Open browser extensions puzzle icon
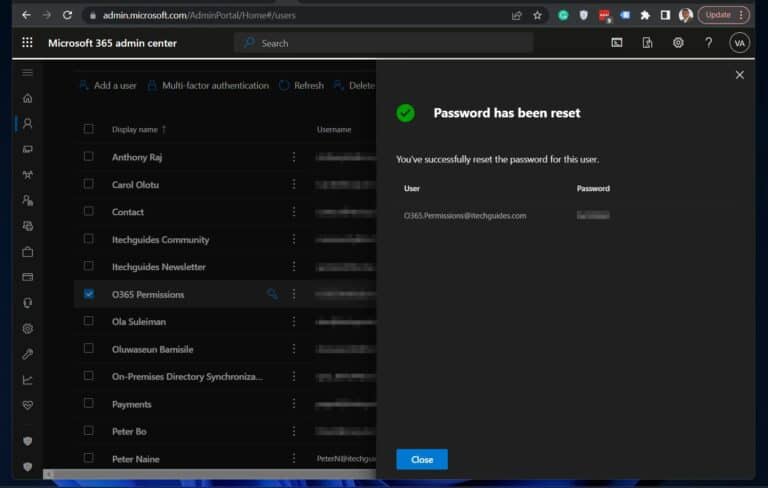 click(x=645, y=15)
